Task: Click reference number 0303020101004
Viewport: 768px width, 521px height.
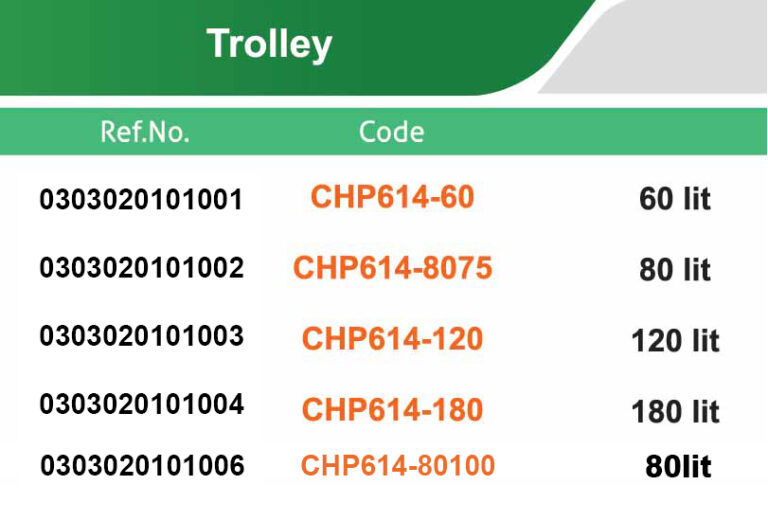Action: (141, 405)
